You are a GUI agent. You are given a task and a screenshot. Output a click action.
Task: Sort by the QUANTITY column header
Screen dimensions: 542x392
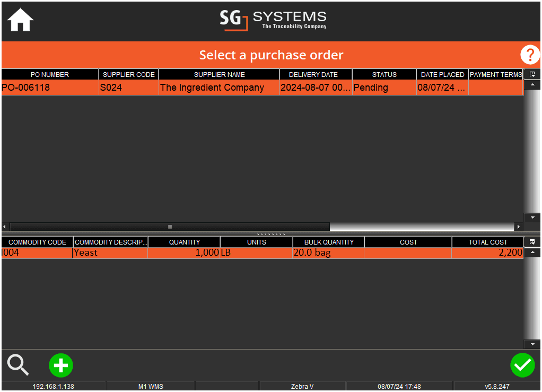pyautogui.click(x=183, y=242)
